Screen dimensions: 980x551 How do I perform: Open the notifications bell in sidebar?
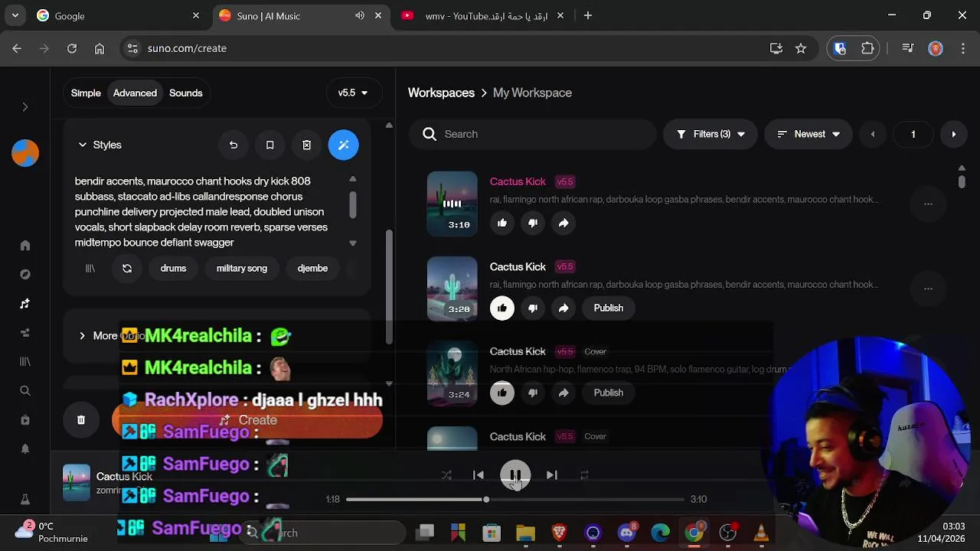point(25,449)
